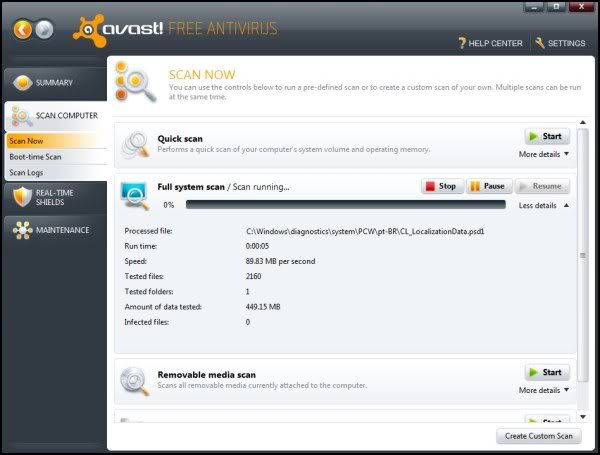Image resolution: width=600 pixels, height=455 pixels.
Task: Click the tested files value 2160
Action: point(253,276)
